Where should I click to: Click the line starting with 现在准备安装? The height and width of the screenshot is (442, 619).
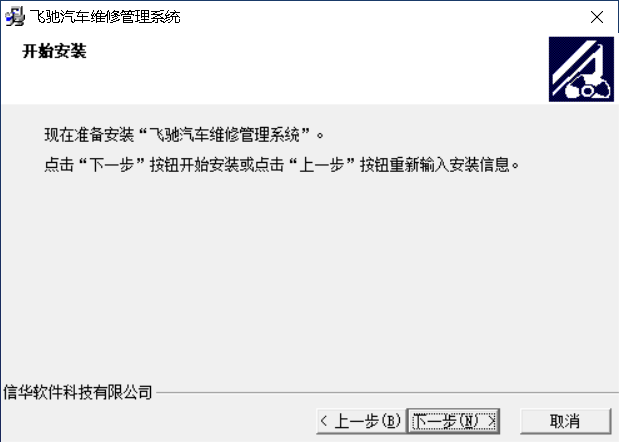[184, 135]
